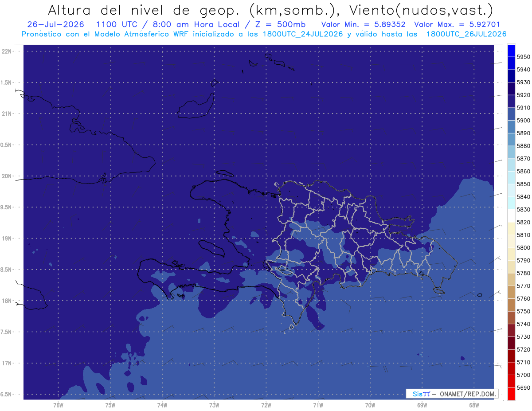Click the "71W" longitude axis label
532x411 pixels.
[x=318, y=405]
